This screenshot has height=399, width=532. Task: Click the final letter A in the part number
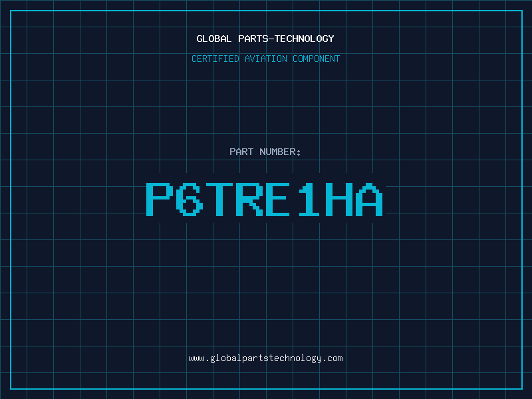pyautogui.click(x=370, y=199)
